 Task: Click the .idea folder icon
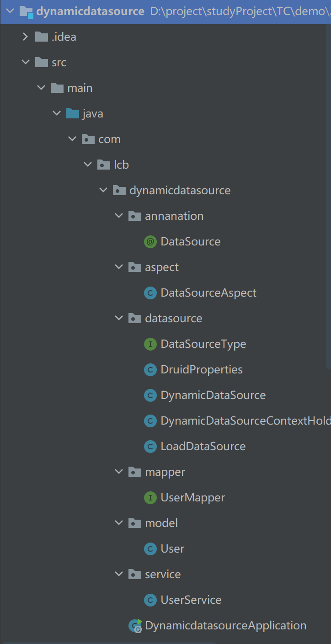[x=42, y=37]
